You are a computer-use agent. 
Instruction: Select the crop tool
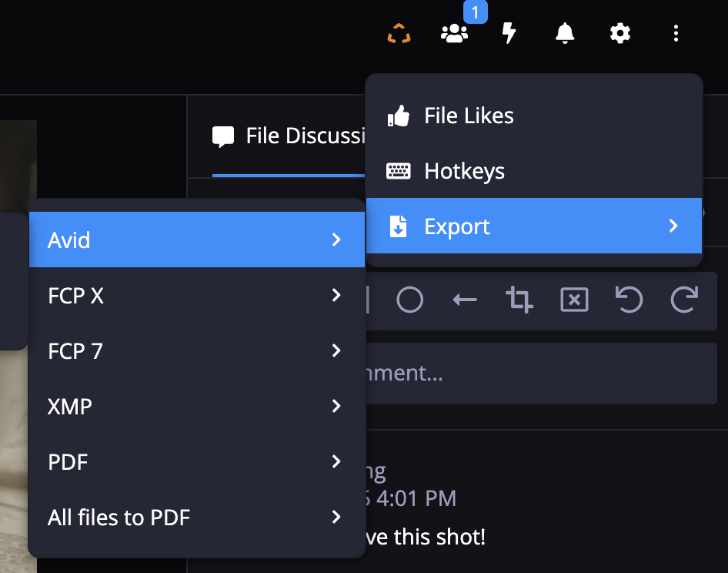point(519,300)
